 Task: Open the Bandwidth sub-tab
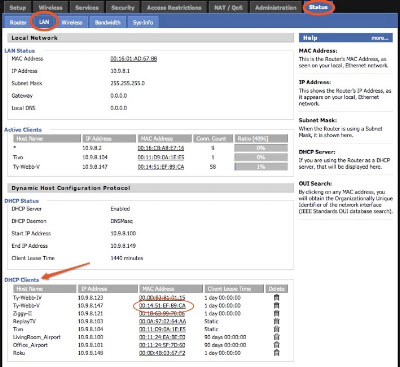point(107,22)
